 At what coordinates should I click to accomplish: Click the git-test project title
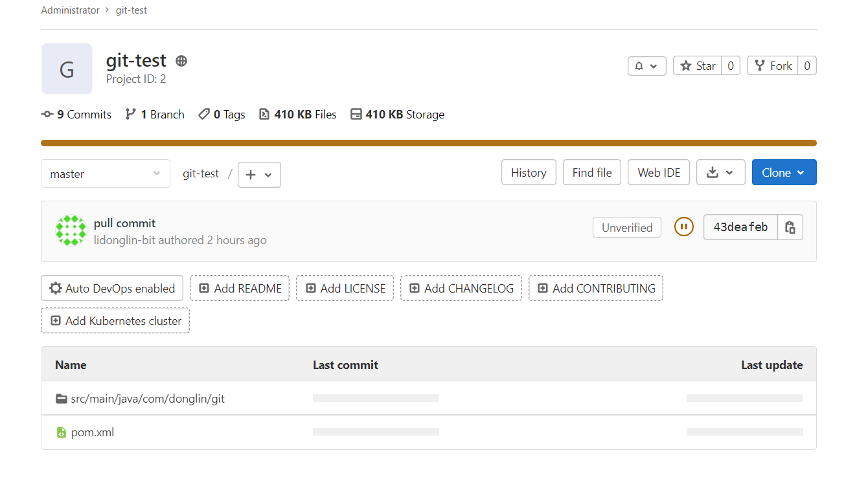[x=136, y=61]
